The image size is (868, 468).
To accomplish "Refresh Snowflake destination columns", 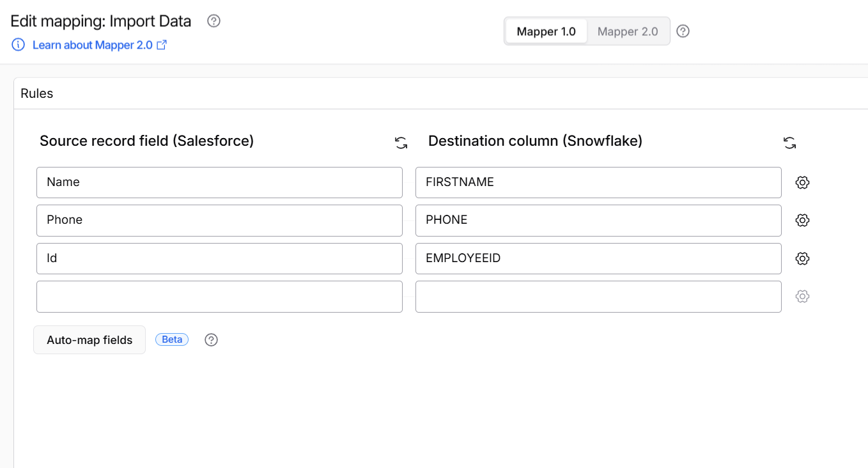I will [789, 143].
